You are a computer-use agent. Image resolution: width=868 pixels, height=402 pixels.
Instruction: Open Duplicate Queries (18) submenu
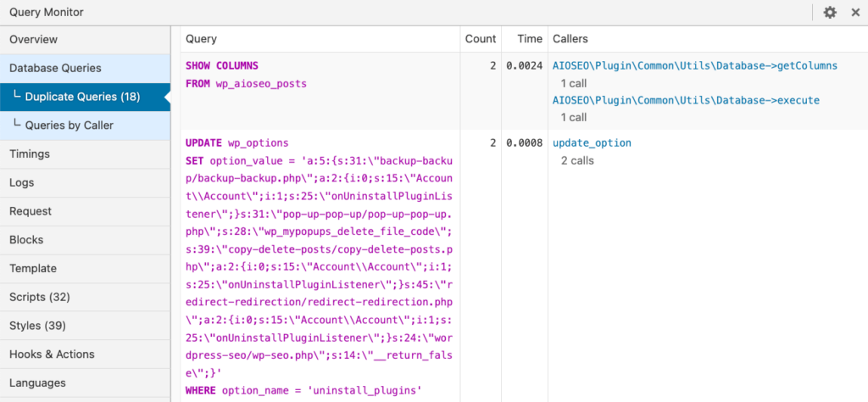[x=86, y=97]
